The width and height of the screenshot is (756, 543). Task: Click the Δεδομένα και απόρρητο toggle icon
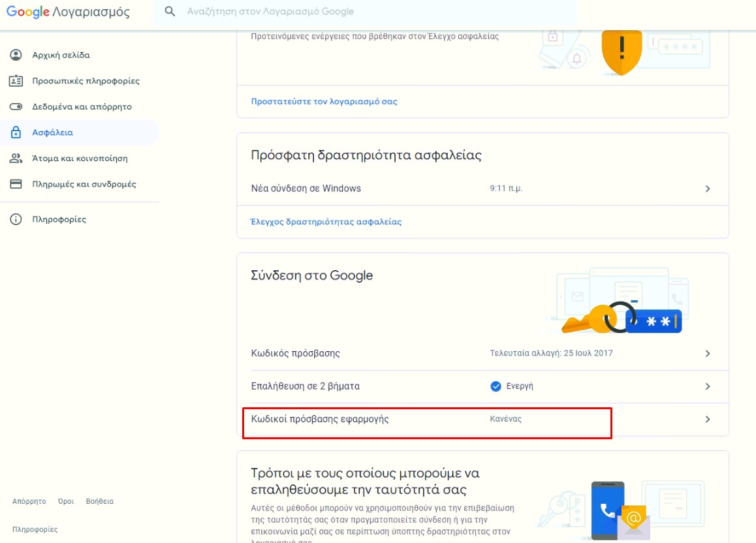pos(16,106)
